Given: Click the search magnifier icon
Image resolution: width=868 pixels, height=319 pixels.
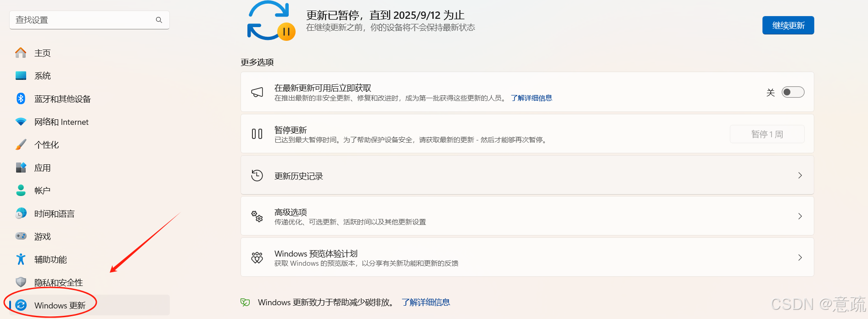Looking at the screenshot, I should click(159, 20).
